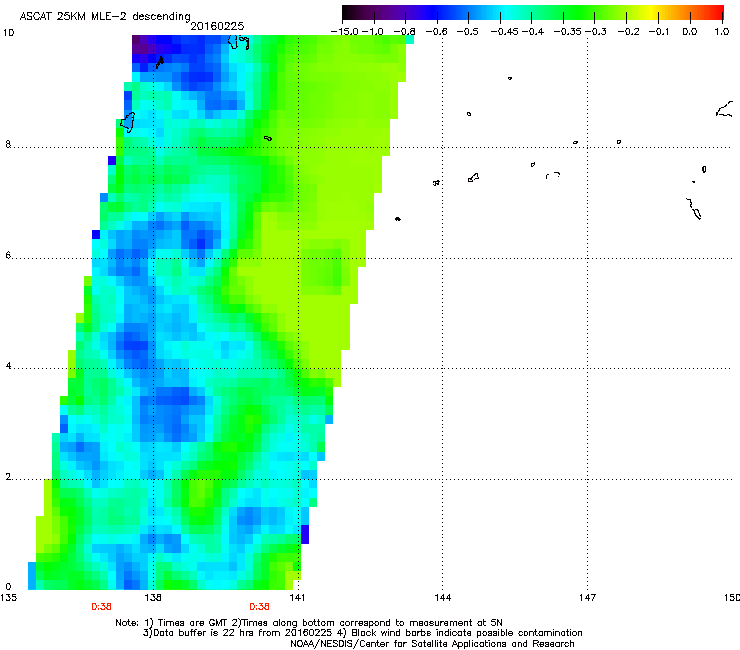This screenshot has height=650, width=740.
Task: Click the -0.45 colorbar label
Action: 505,32
